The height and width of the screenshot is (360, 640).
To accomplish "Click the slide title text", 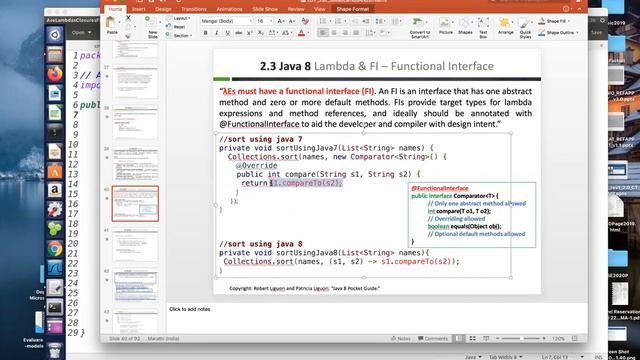I will tap(377, 66).
